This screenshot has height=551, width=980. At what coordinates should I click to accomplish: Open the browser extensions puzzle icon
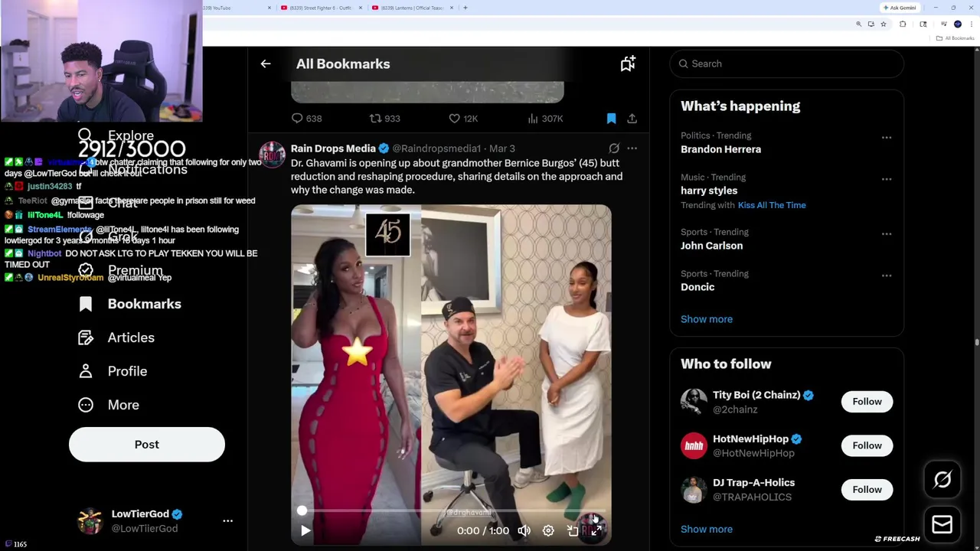click(903, 24)
